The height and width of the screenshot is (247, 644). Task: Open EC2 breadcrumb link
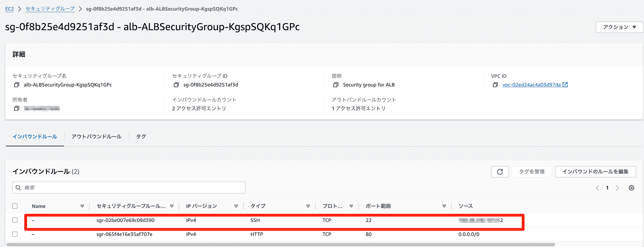click(9, 9)
